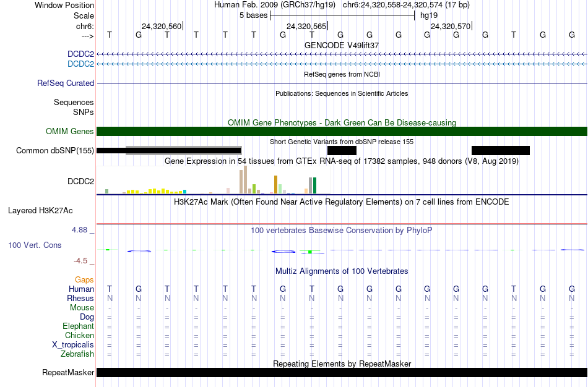The height and width of the screenshot is (387, 588).
Task: Open Publications: Sequences in Scientific Articles title
Action: point(342,93)
